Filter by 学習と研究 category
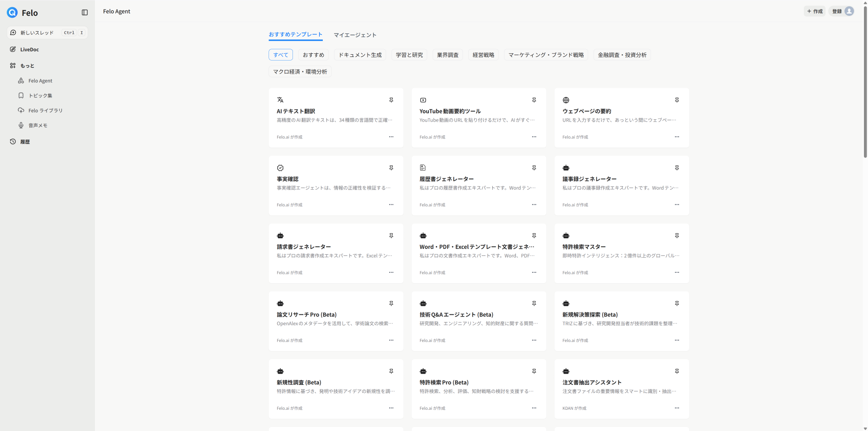 pos(409,55)
